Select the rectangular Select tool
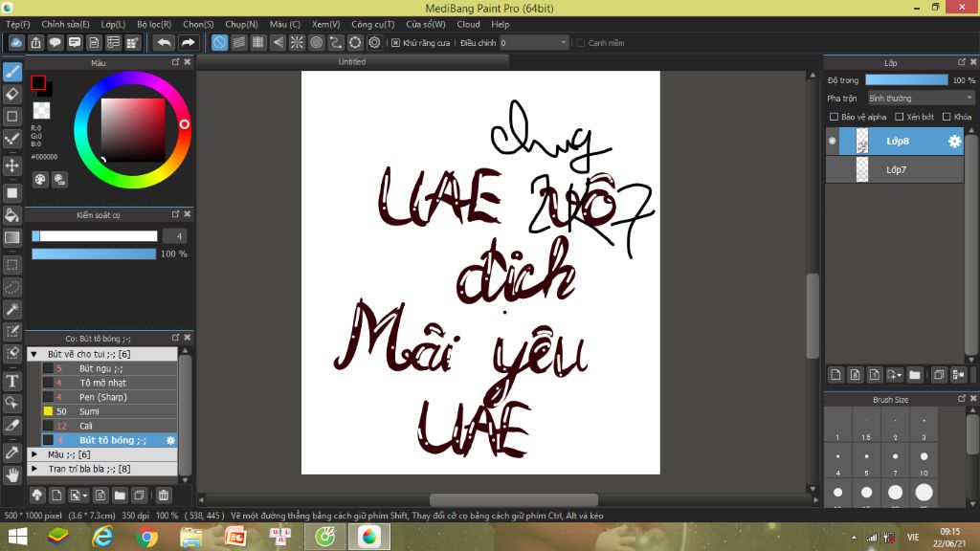The width and height of the screenshot is (980, 551). (11, 265)
